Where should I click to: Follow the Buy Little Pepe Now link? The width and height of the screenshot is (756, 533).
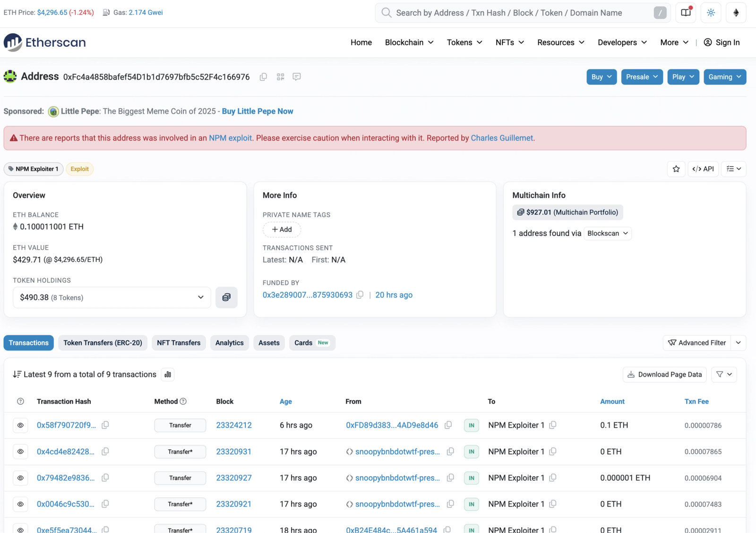tap(258, 111)
